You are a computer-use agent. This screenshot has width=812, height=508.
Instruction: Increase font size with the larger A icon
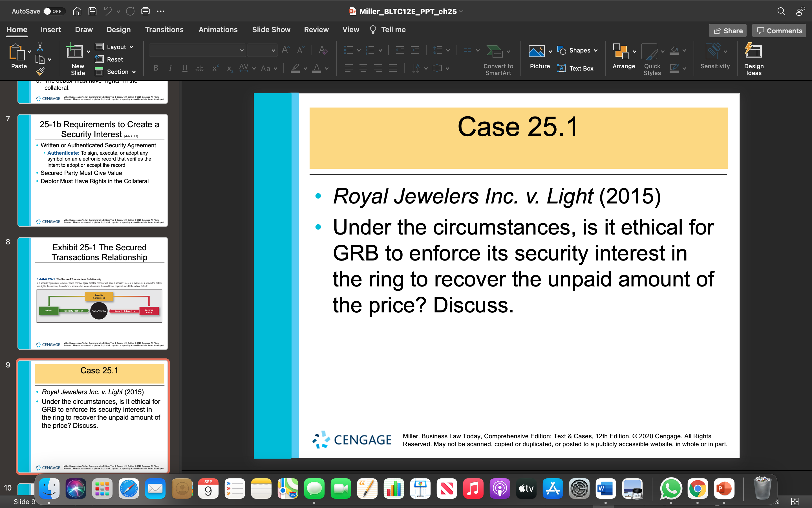pos(286,50)
